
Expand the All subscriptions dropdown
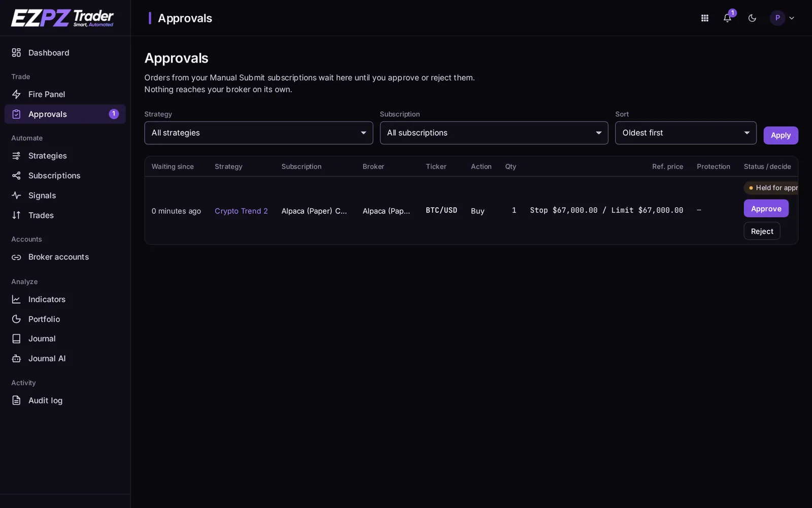(494, 133)
